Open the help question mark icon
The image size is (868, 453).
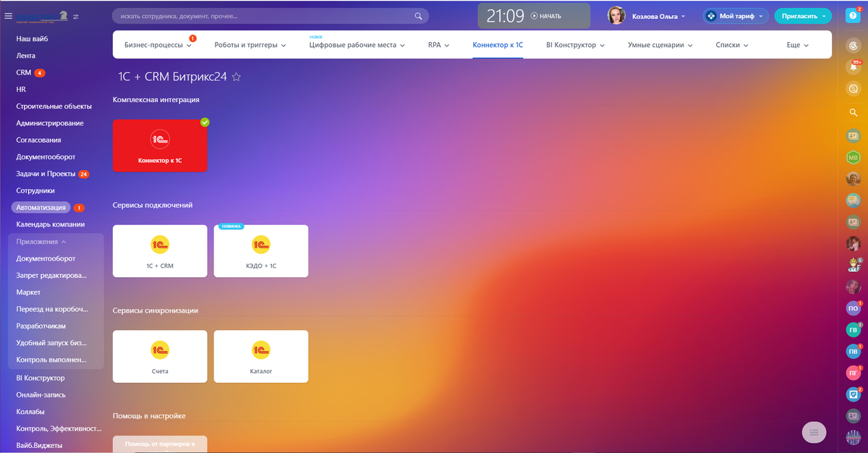[x=854, y=16]
